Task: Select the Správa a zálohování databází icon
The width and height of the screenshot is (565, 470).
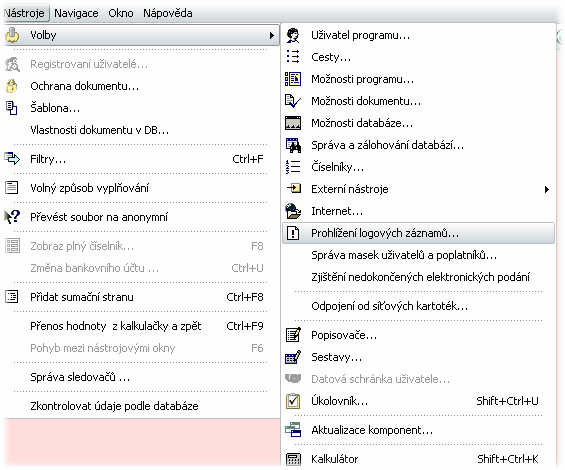Action: [293, 145]
